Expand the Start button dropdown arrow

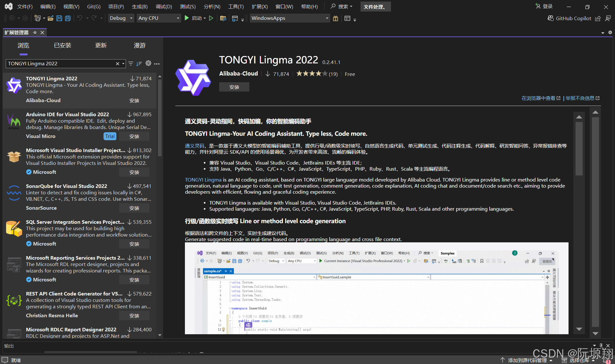point(205,18)
